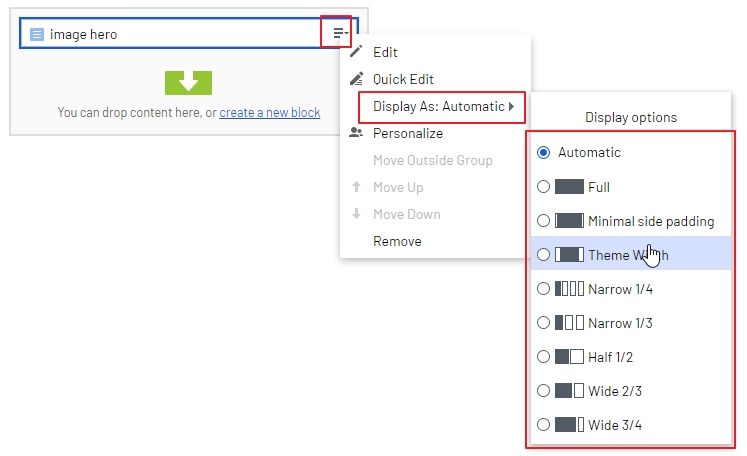747x456 pixels.
Task: Click the Full width layout icon
Action: 569,187
